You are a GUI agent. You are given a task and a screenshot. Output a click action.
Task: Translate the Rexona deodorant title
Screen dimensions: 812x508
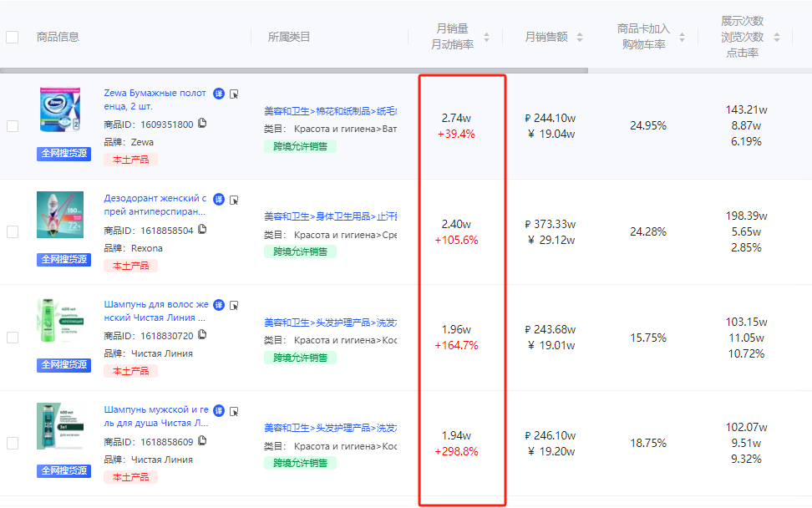coord(219,200)
